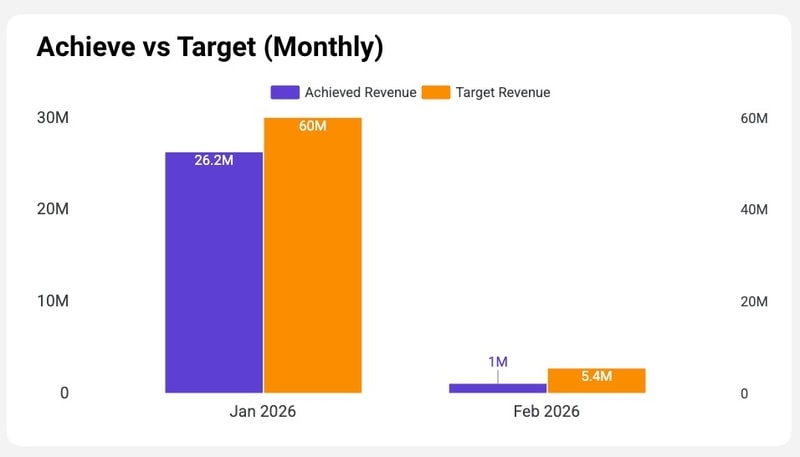Click the orange Target Revenue legend swatch
800x457 pixels.
(435, 92)
